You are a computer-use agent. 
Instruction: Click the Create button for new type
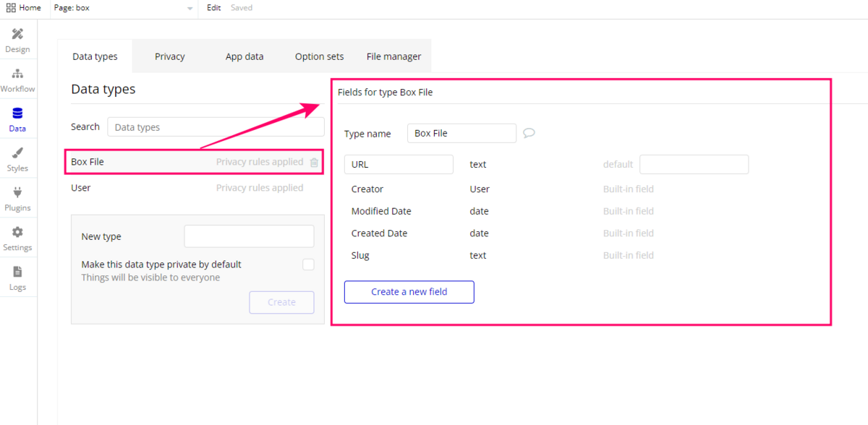281,302
